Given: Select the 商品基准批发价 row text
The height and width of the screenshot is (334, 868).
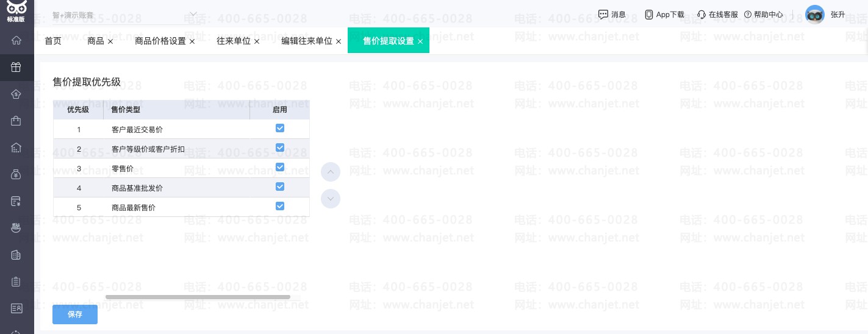Looking at the screenshot, I should 137,188.
